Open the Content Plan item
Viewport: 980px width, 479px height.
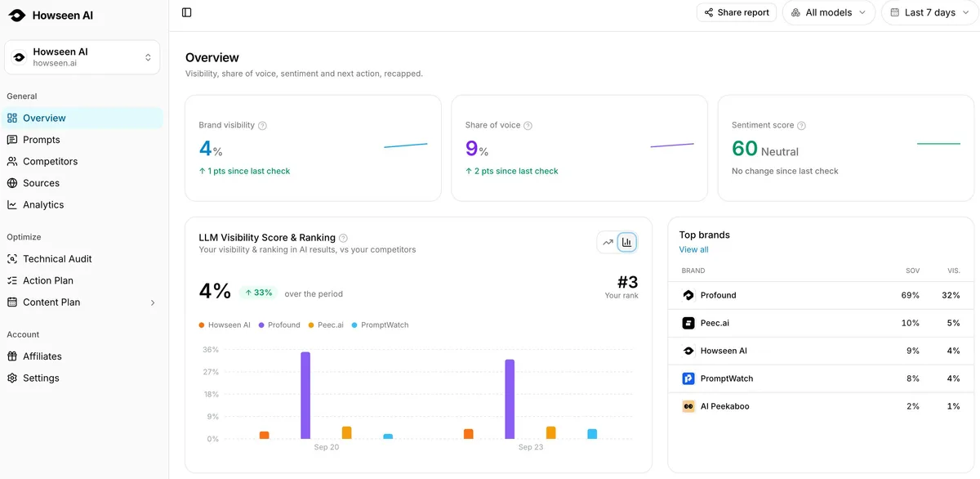point(82,302)
